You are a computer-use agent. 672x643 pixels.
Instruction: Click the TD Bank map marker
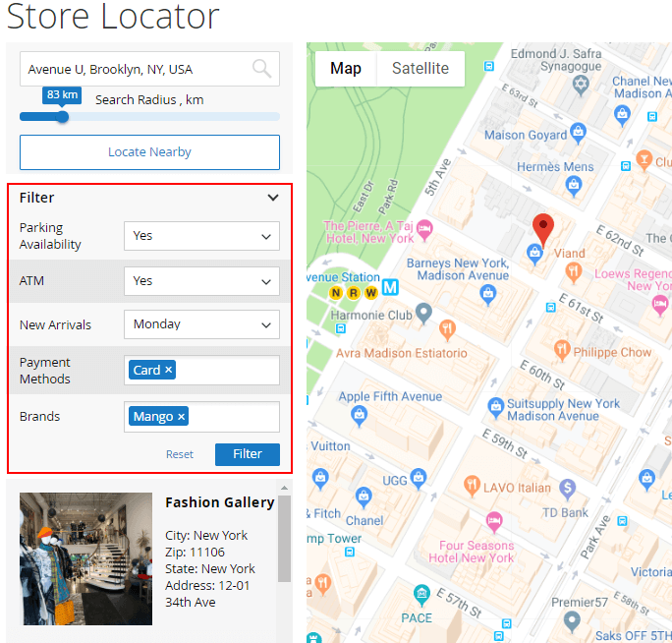click(567, 488)
